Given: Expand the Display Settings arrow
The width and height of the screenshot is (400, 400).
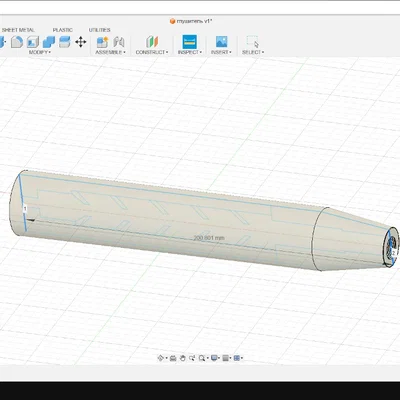Looking at the screenshot, I should [219, 358].
